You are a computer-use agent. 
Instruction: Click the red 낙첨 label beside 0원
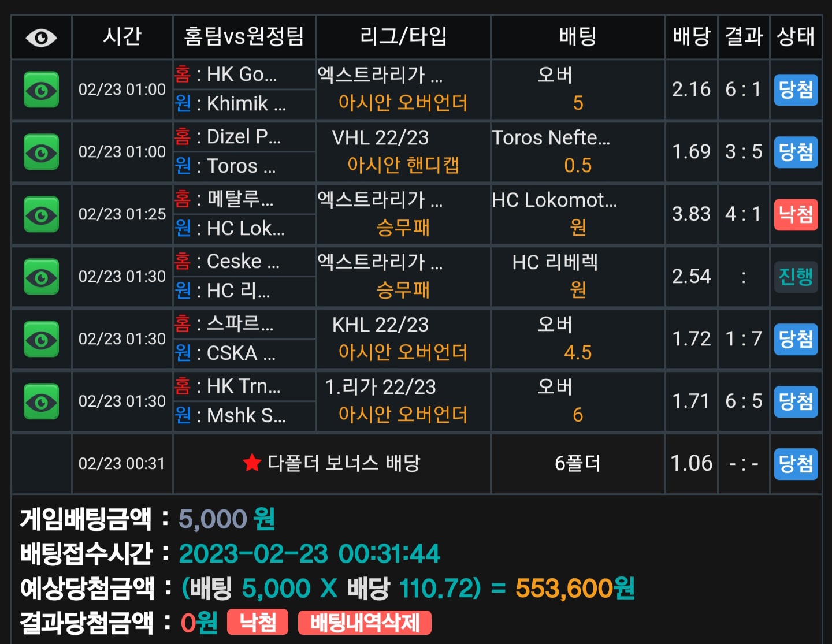click(258, 622)
